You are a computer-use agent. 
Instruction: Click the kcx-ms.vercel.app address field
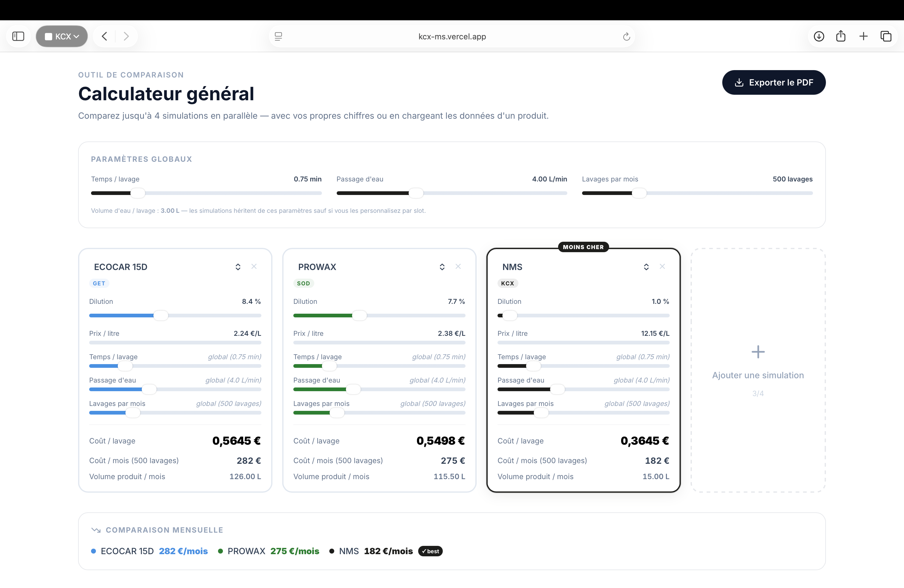click(x=452, y=37)
